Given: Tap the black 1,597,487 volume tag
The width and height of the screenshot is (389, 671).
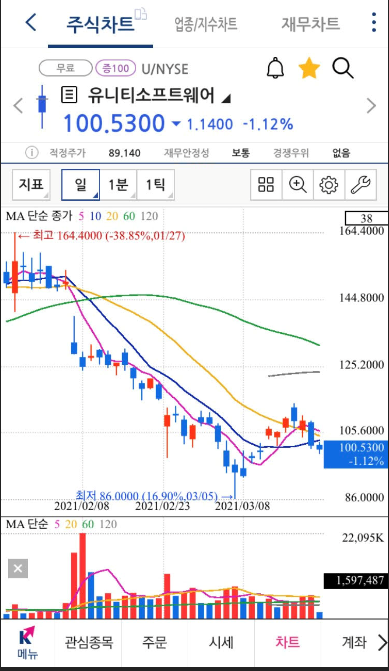Looking at the screenshot, I should [x=356, y=580].
